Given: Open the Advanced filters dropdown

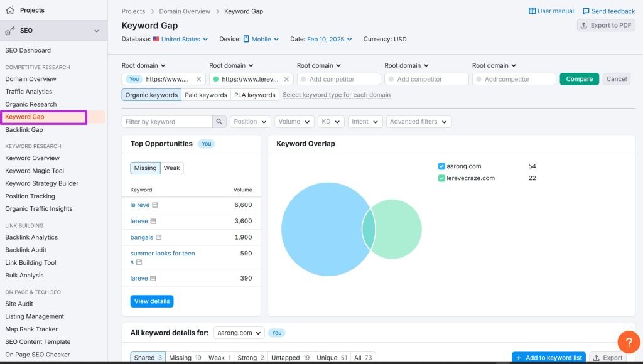Looking at the screenshot, I should (418, 122).
